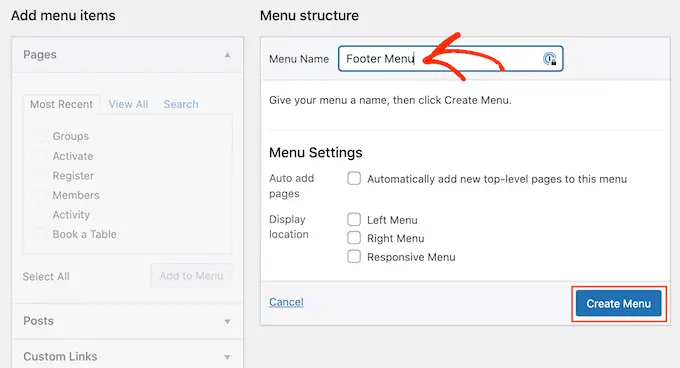The image size is (680, 368).
Task: Click the Menu Settings heading
Action: pyautogui.click(x=316, y=153)
